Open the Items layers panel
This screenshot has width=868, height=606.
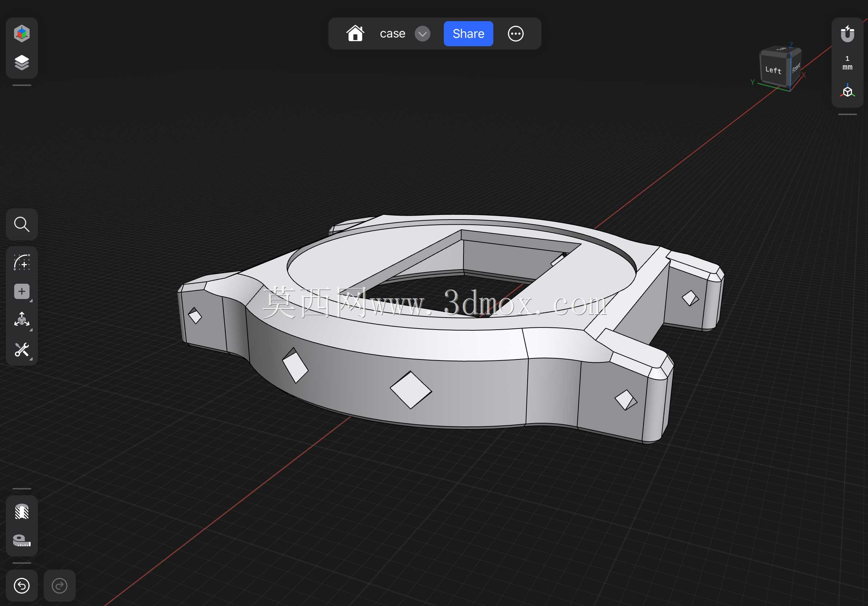point(21,62)
